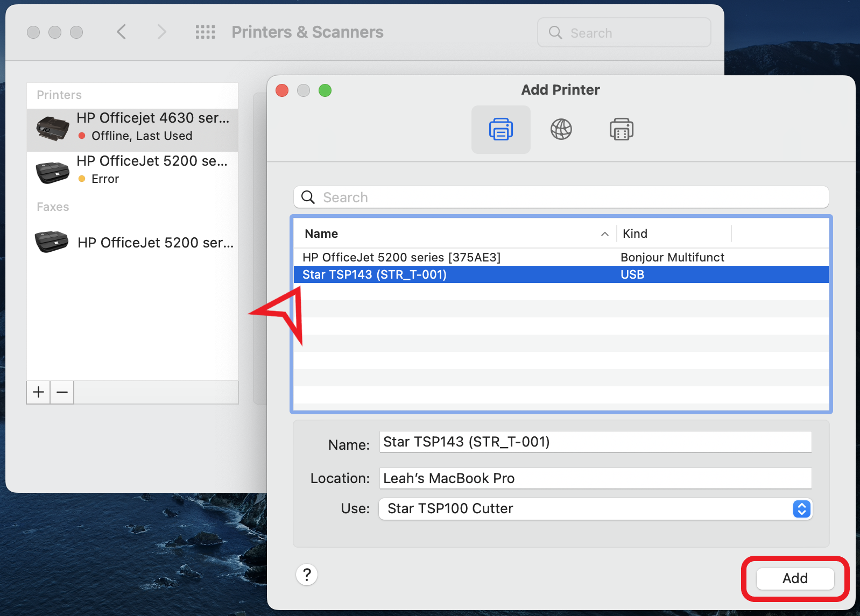
Task: Click the help question mark button
Action: click(307, 575)
